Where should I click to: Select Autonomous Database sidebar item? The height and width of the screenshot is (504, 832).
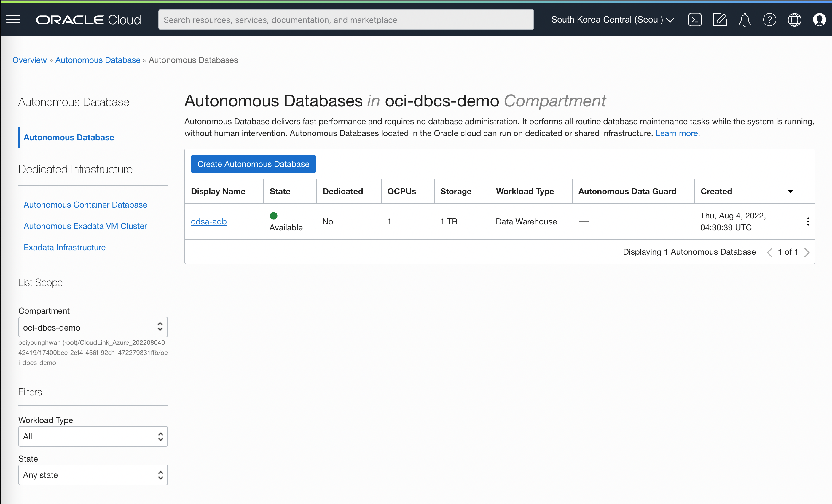click(68, 137)
